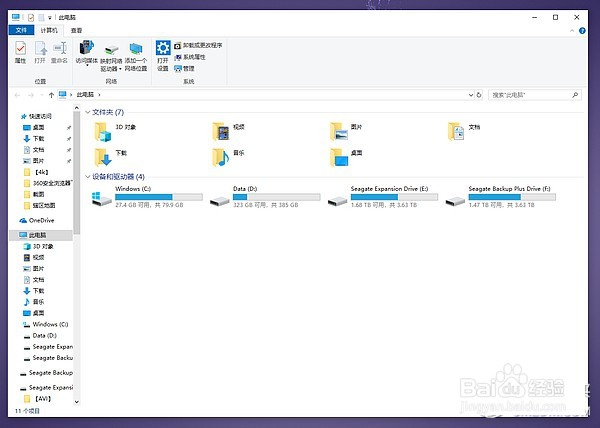Click title bar properties checkmark icon
600x428 pixels.
point(31,18)
